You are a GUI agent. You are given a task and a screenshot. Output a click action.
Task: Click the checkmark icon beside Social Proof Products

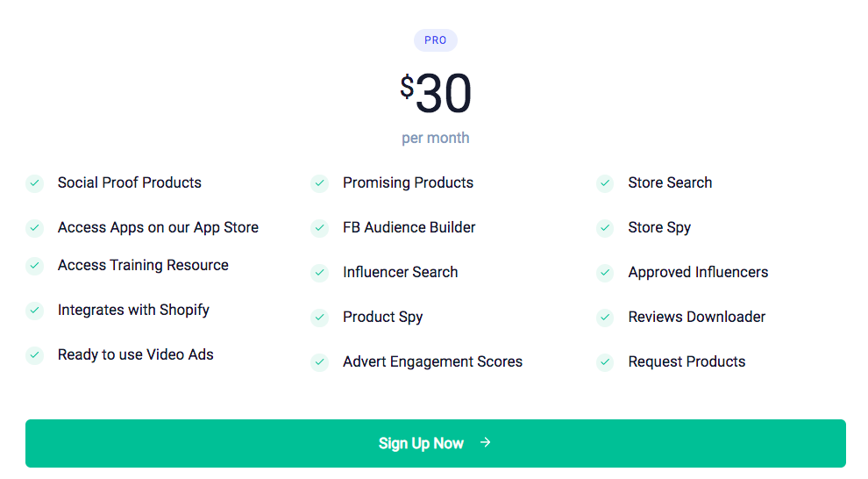point(34,183)
